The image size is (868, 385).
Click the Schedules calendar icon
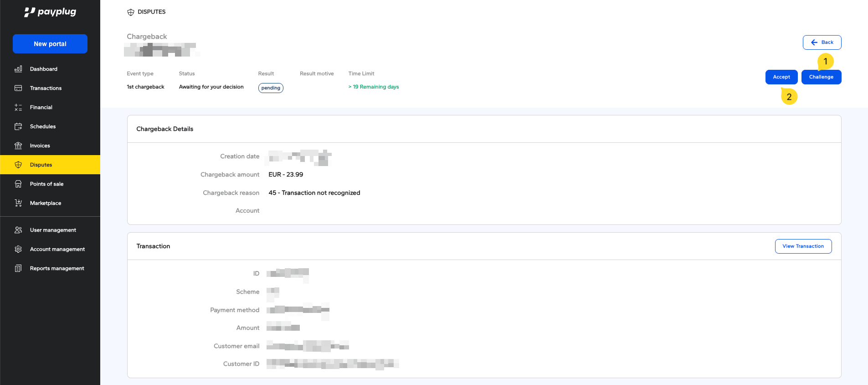click(18, 126)
